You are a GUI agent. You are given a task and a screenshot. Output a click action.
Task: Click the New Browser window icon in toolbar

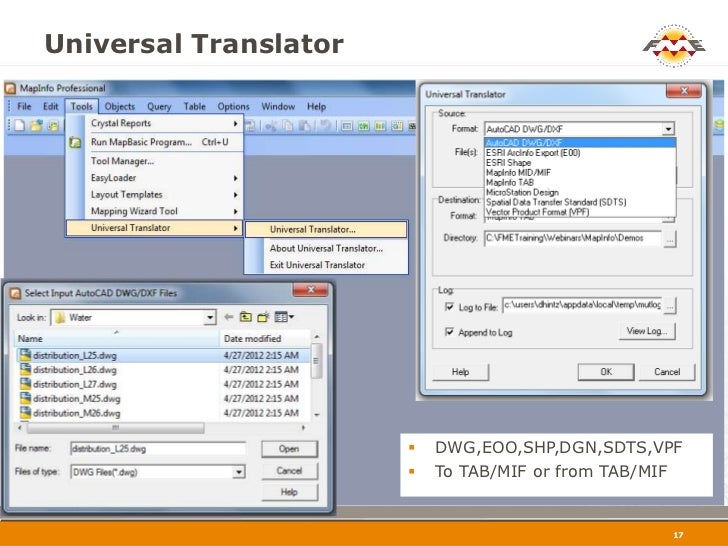click(346, 126)
